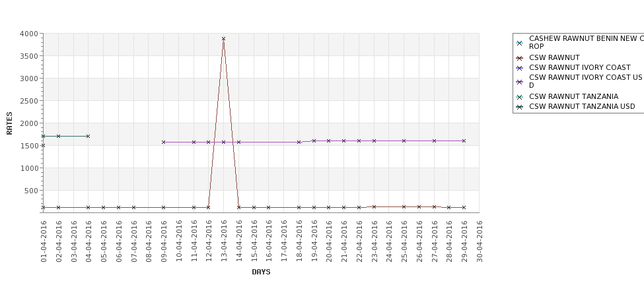Click the CSW RAWNUT TANZANIA USD legend marker
This screenshot has height=283, width=644.
520,107
